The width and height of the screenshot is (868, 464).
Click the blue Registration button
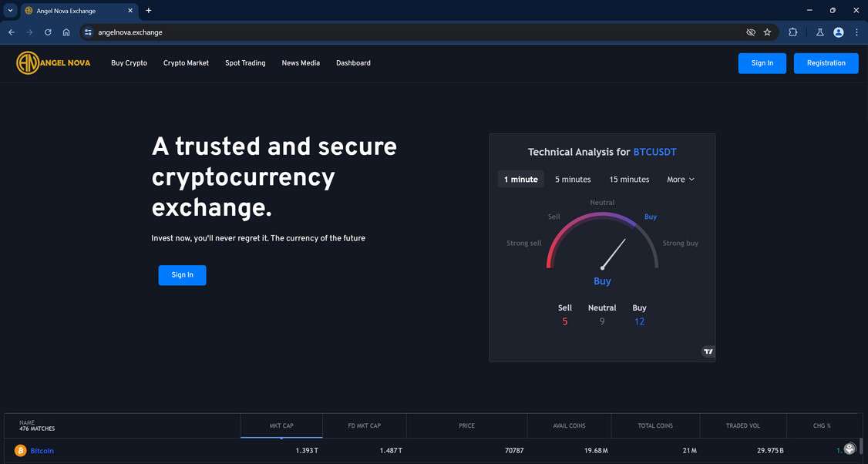pos(826,62)
